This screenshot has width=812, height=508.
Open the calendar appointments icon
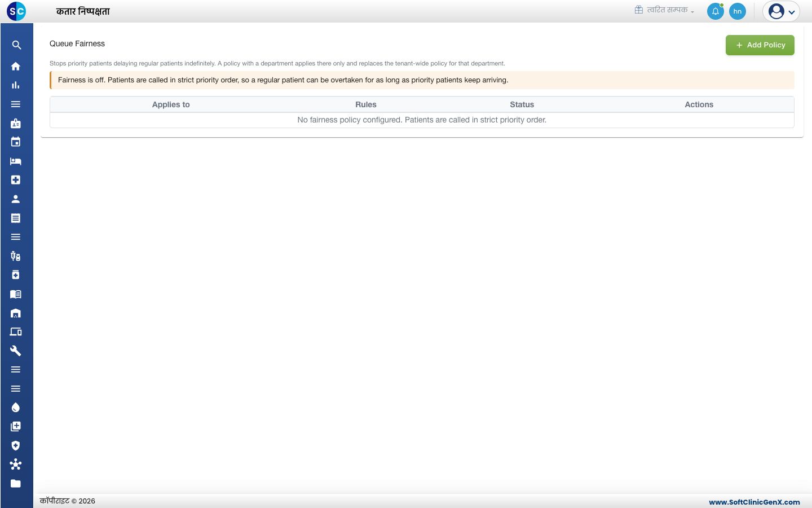pos(16,142)
